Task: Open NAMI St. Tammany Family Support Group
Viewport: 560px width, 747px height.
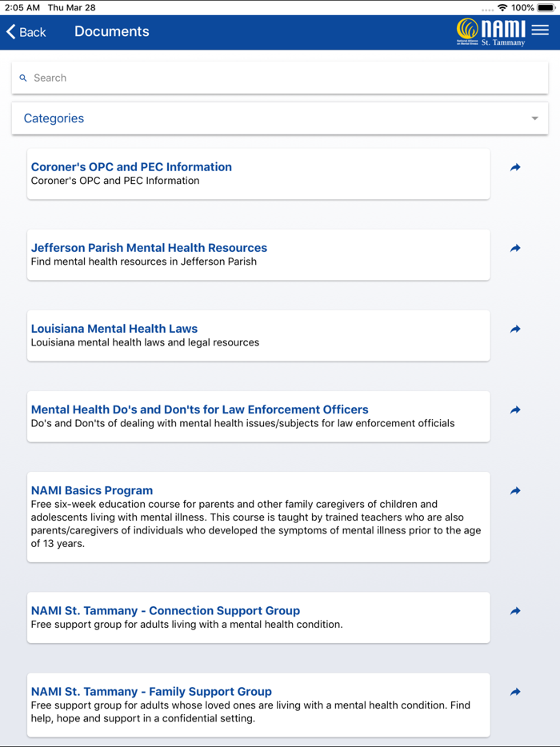Action: pyautogui.click(x=258, y=705)
